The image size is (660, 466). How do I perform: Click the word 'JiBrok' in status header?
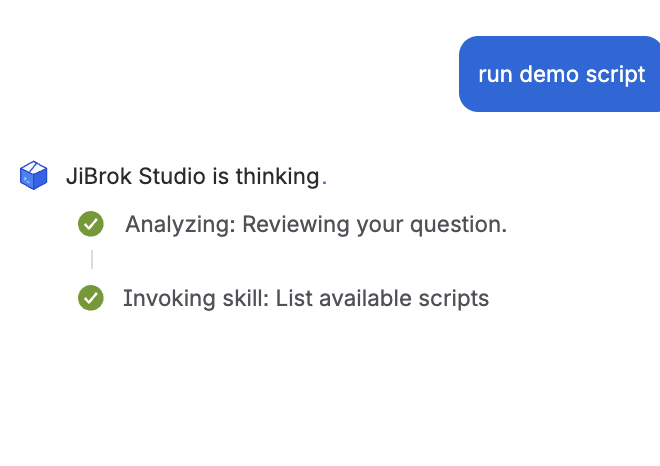(98, 177)
